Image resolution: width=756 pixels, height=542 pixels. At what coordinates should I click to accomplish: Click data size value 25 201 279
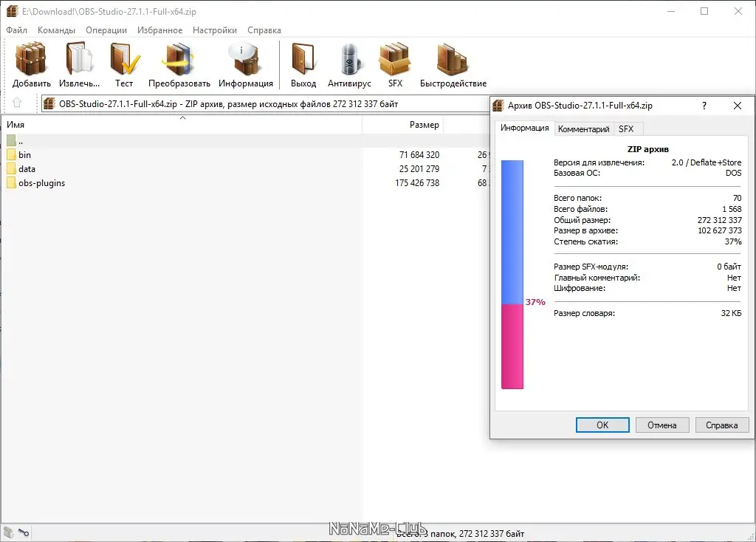click(x=419, y=169)
